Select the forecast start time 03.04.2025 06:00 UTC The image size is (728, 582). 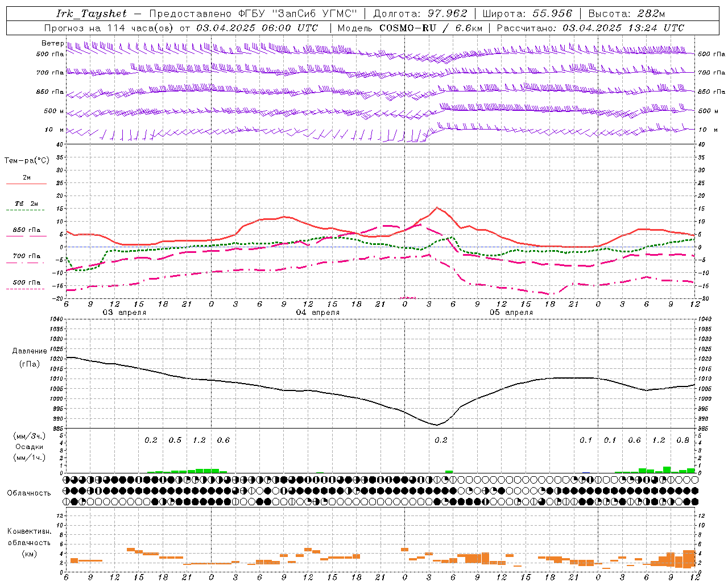click(257, 28)
